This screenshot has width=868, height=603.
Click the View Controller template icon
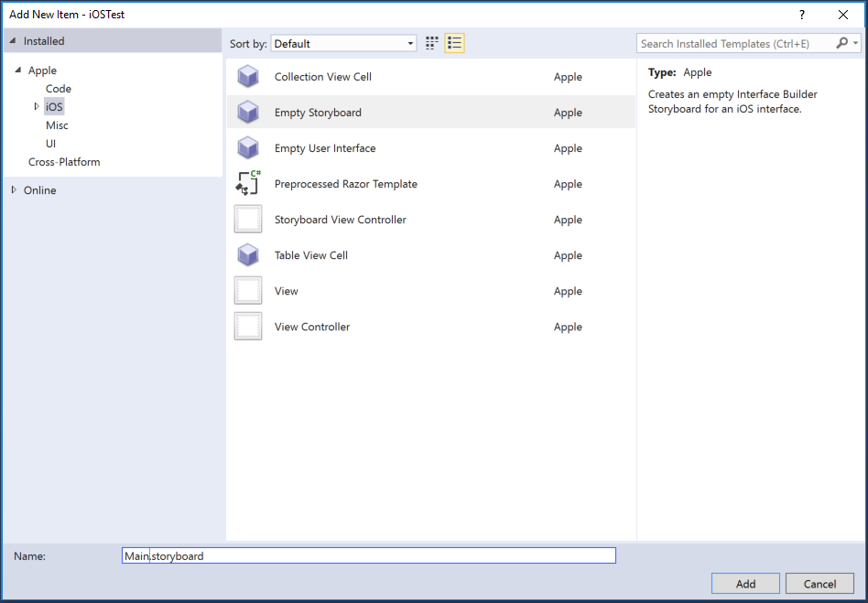[248, 327]
